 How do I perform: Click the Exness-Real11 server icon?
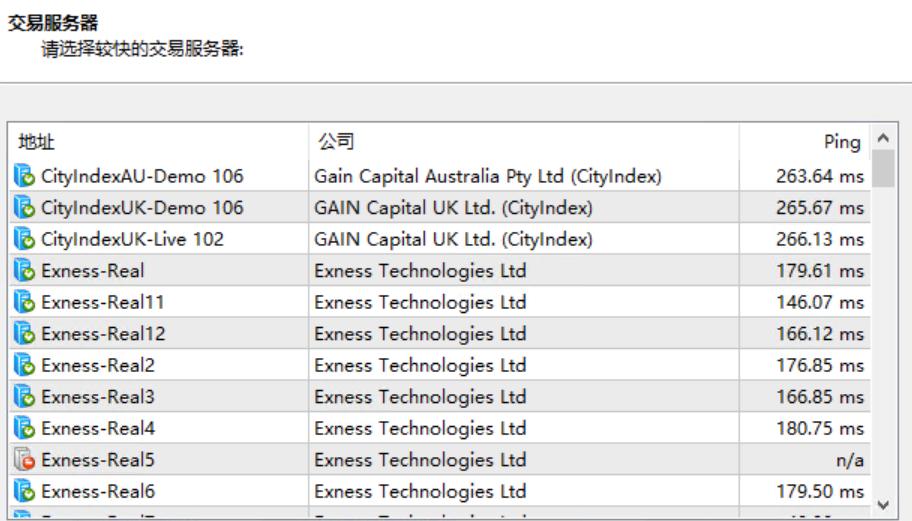pos(24,302)
